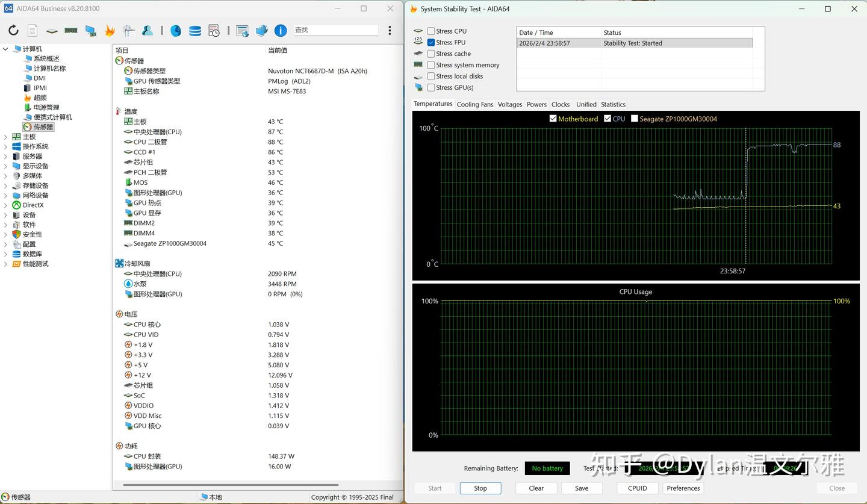The image size is (867, 504).
Task: Expand the 操作系统 tree node
Action: pos(6,146)
